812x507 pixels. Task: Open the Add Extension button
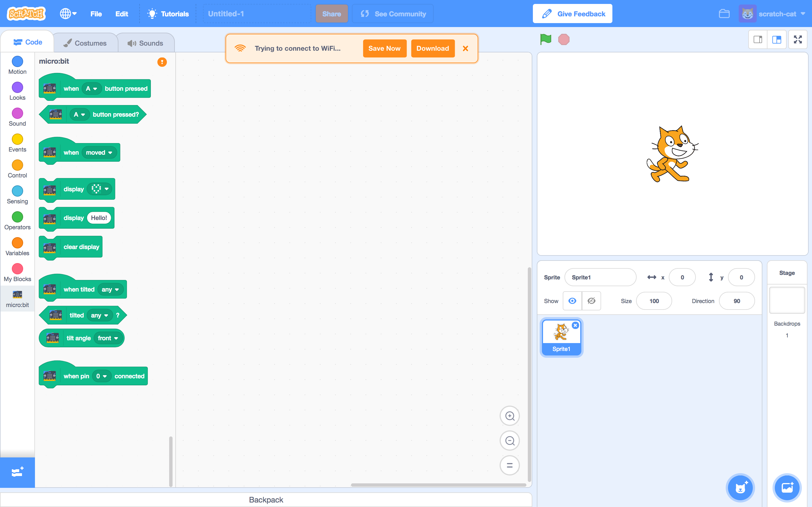coord(17,472)
